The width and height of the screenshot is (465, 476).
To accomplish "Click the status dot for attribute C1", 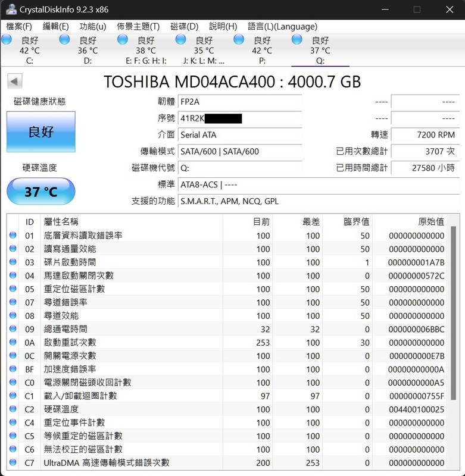I will 13,396.
